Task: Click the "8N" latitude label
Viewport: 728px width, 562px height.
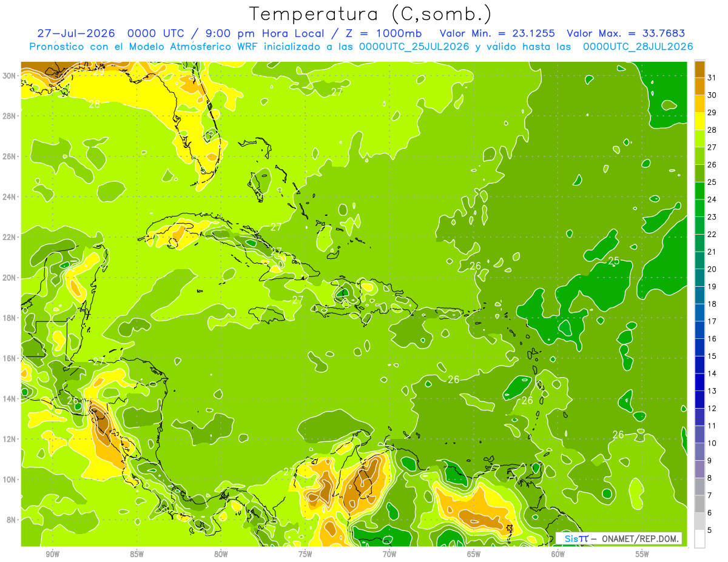Action: (x=12, y=520)
